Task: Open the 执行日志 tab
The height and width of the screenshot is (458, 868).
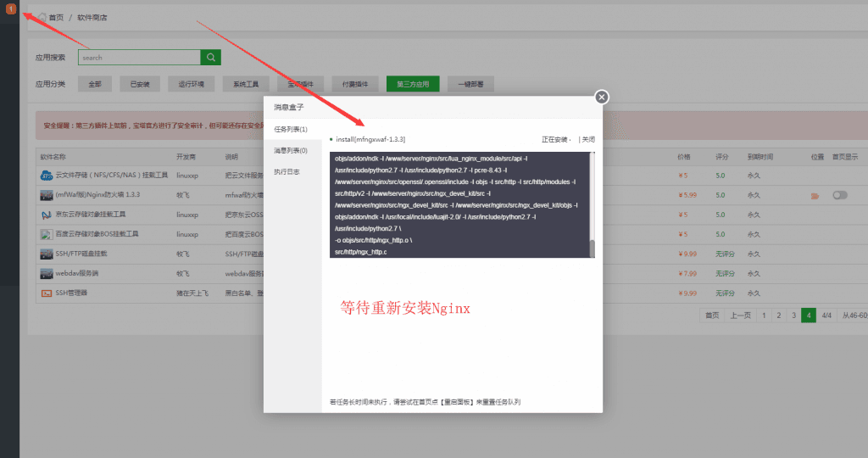Action: pyautogui.click(x=287, y=171)
